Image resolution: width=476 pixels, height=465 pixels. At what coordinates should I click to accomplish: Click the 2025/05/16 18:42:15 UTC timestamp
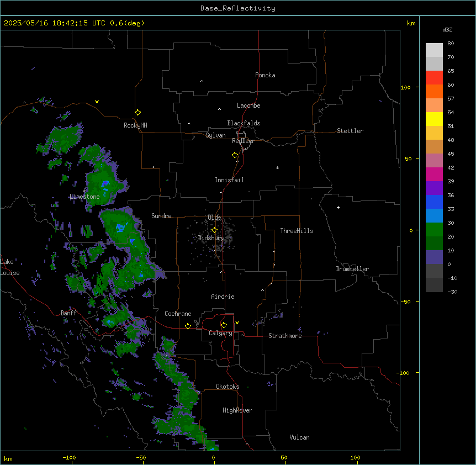point(54,23)
